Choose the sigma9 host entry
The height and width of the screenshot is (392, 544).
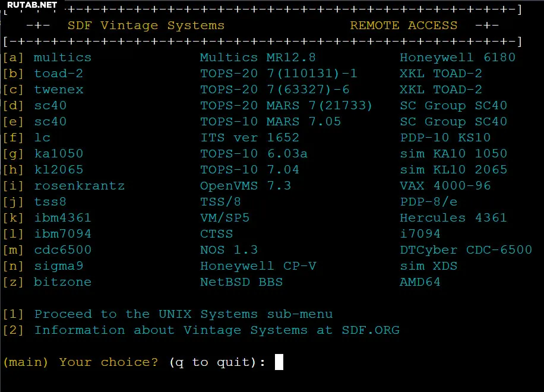tap(58, 266)
